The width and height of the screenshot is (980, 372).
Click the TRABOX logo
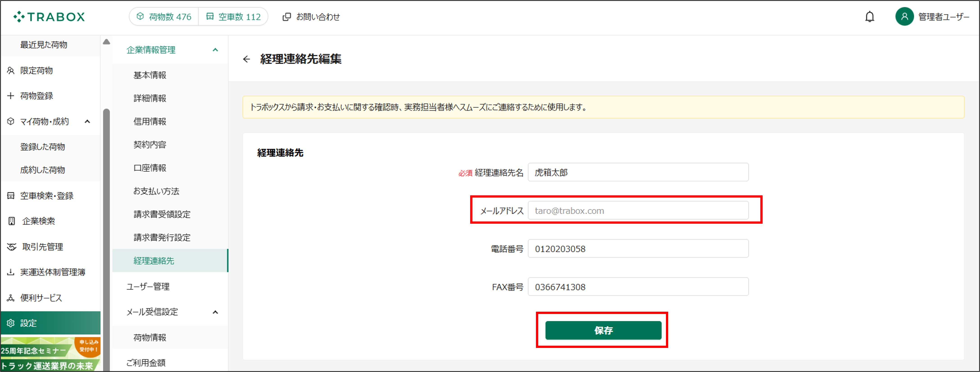tap(49, 17)
